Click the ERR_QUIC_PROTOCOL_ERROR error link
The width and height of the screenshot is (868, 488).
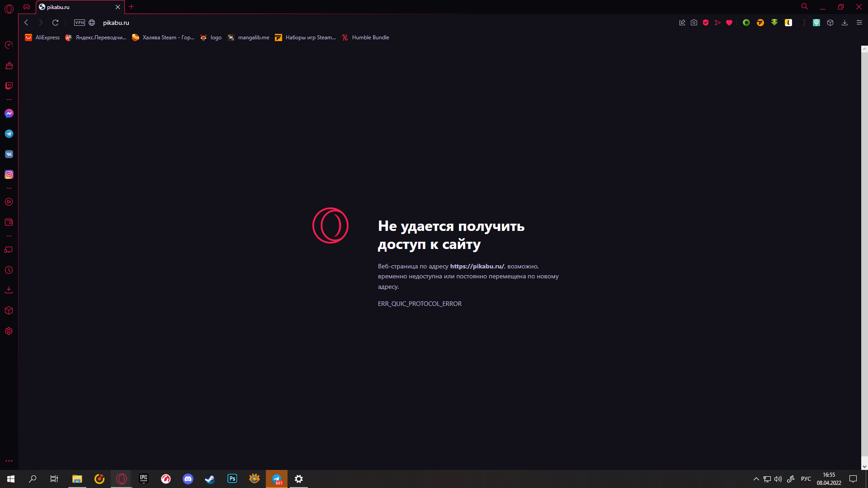point(420,303)
